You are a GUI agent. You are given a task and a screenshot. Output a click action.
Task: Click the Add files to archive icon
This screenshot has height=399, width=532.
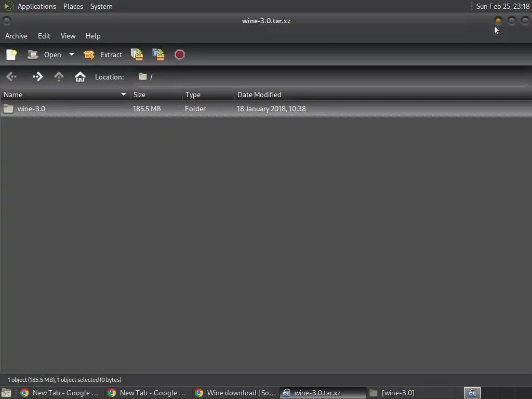click(x=137, y=55)
